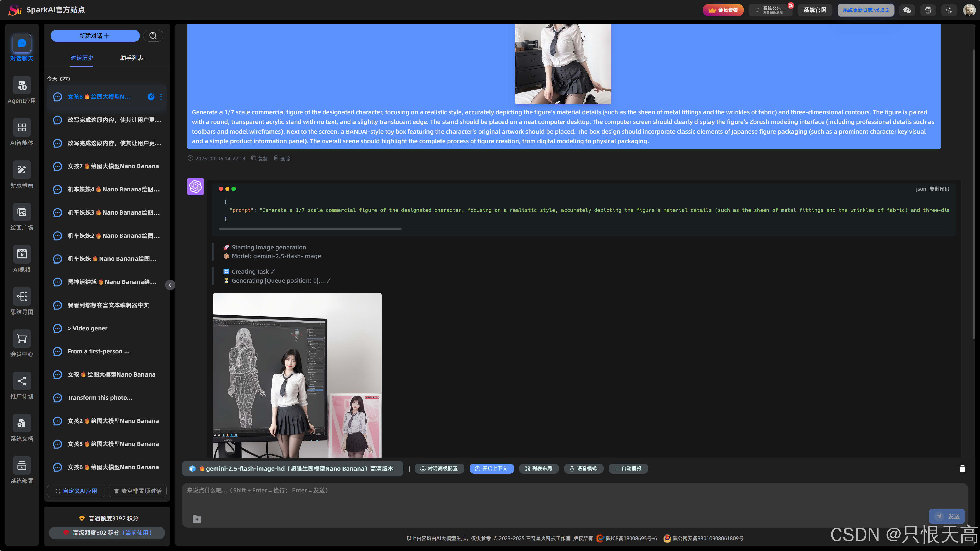
Task: Click the trash icon to clear the chat
Action: pyautogui.click(x=962, y=469)
